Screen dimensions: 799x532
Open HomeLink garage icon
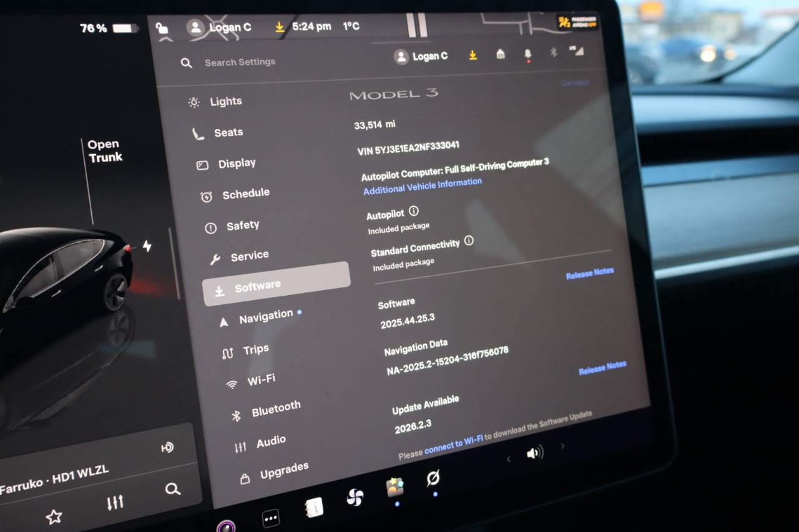tap(500, 55)
